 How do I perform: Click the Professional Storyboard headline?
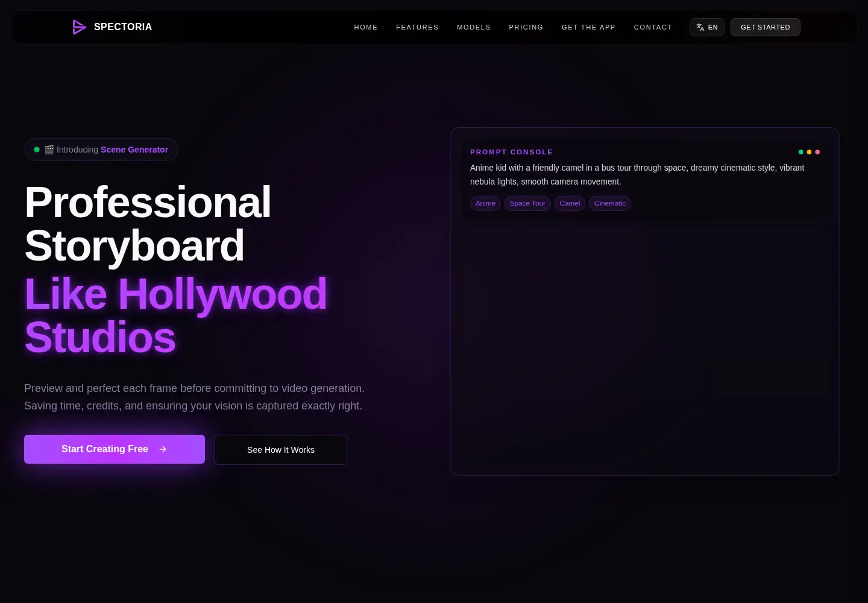(148, 224)
